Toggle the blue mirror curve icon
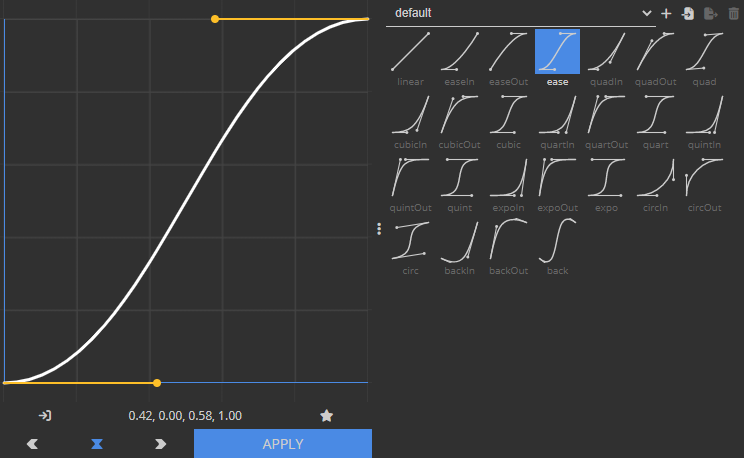This screenshot has height=458, width=744. 97,444
